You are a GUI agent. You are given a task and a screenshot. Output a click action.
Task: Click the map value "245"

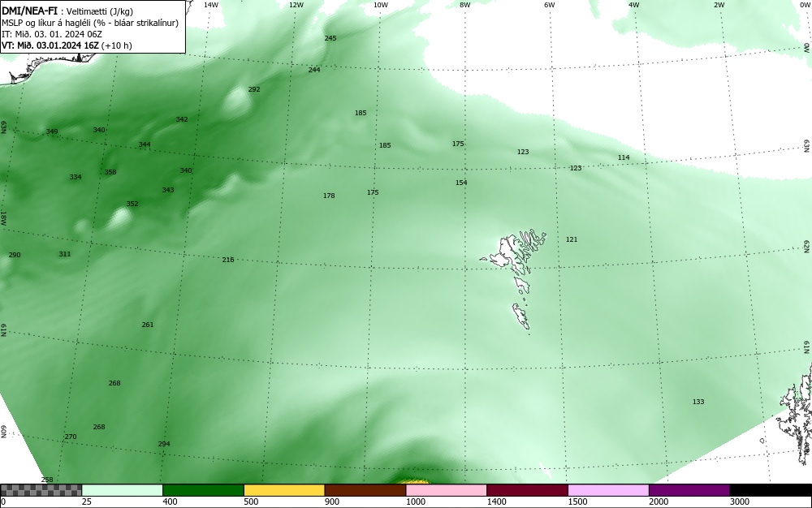330,38
